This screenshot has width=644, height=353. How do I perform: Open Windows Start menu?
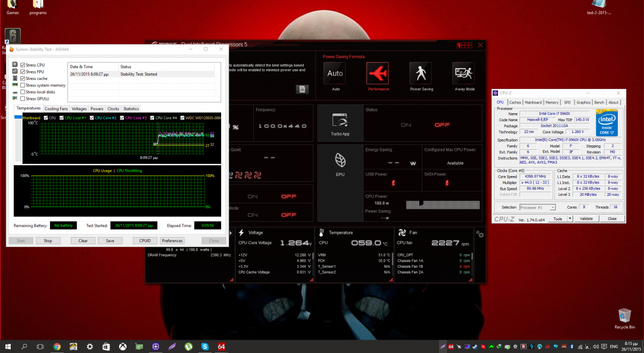[x=9, y=347]
